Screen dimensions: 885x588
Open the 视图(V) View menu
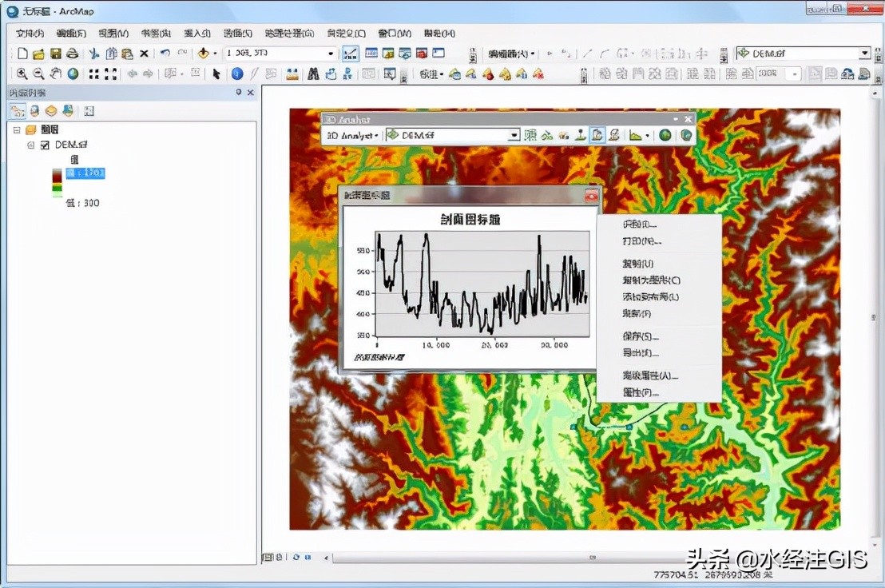click(113, 34)
